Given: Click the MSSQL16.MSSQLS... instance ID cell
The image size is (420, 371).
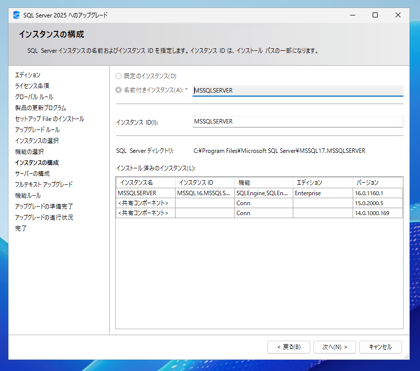Looking at the screenshot, I should pyautogui.click(x=205, y=193).
